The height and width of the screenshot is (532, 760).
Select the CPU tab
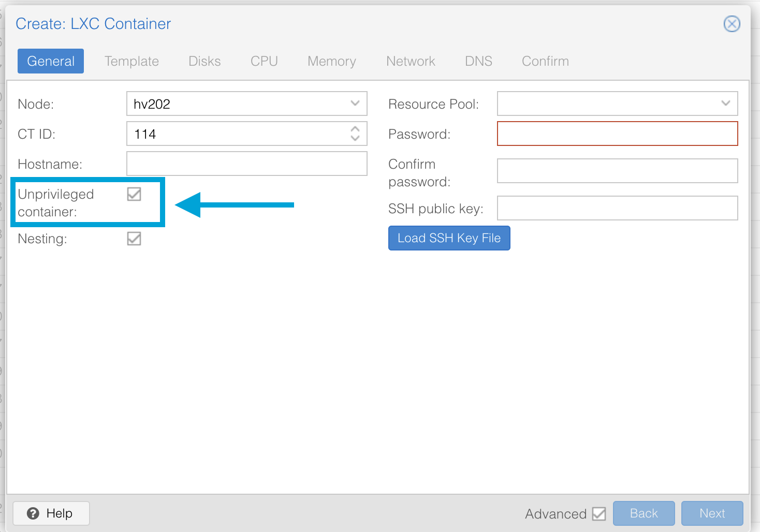[264, 61]
